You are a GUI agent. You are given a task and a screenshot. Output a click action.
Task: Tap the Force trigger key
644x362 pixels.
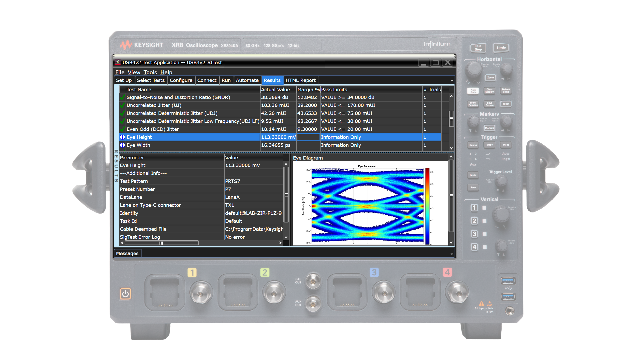coord(473,187)
